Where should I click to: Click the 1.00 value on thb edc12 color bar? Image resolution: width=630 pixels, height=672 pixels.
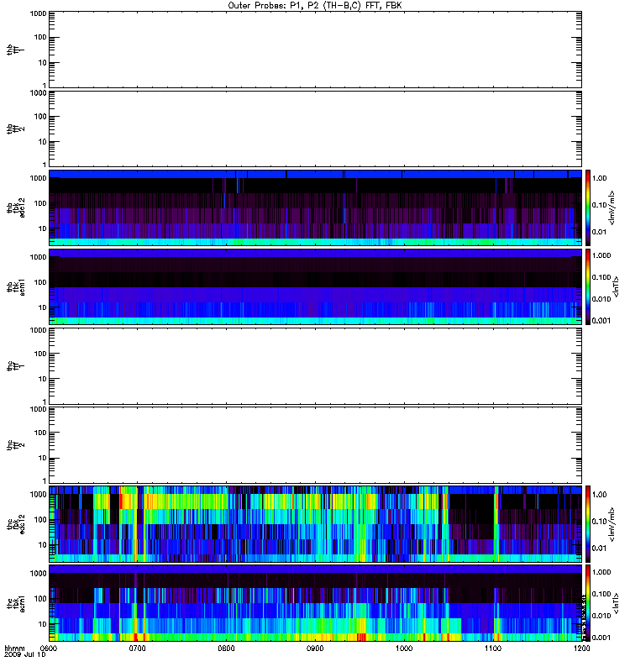point(599,178)
